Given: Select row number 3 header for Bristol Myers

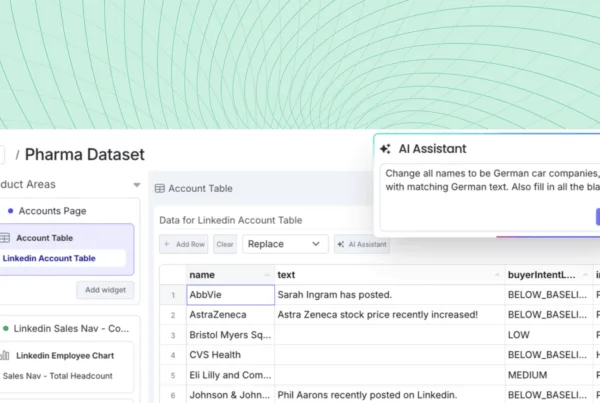Looking at the screenshot, I should click(x=172, y=334).
